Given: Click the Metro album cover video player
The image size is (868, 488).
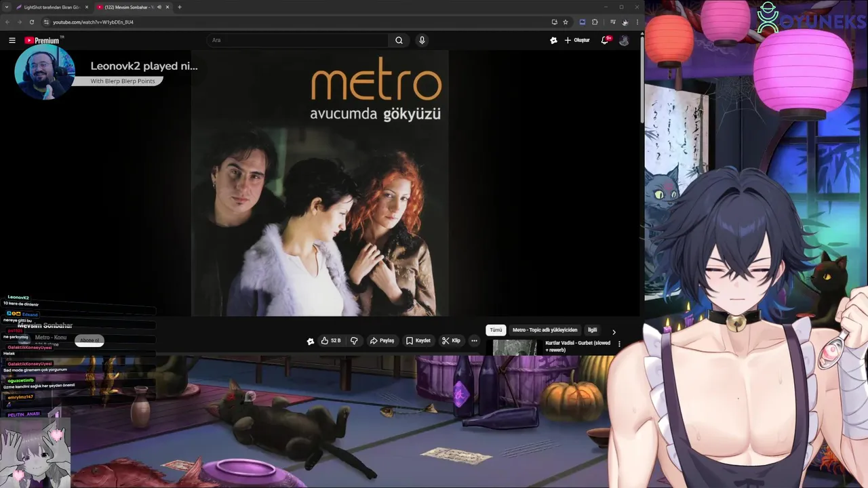Looking at the screenshot, I should [x=319, y=183].
